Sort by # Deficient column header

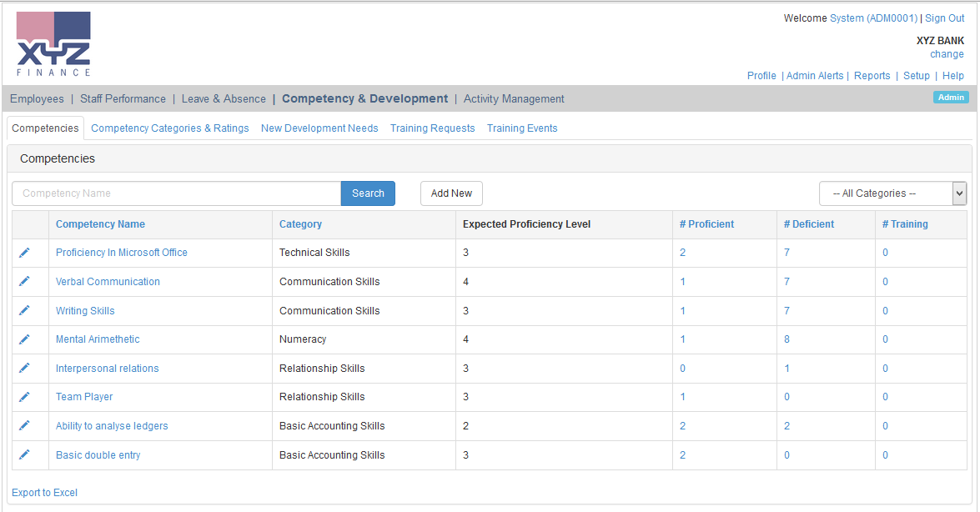click(809, 224)
